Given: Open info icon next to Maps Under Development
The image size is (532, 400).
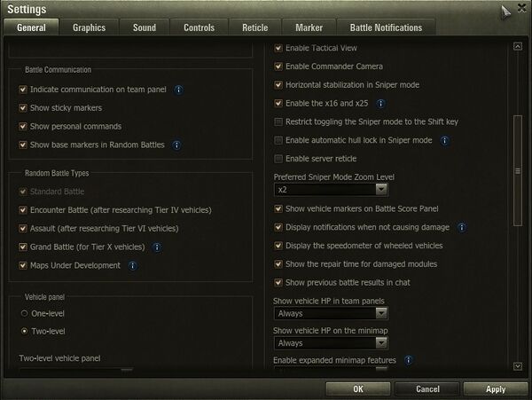Looking at the screenshot, I should point(133,266).
